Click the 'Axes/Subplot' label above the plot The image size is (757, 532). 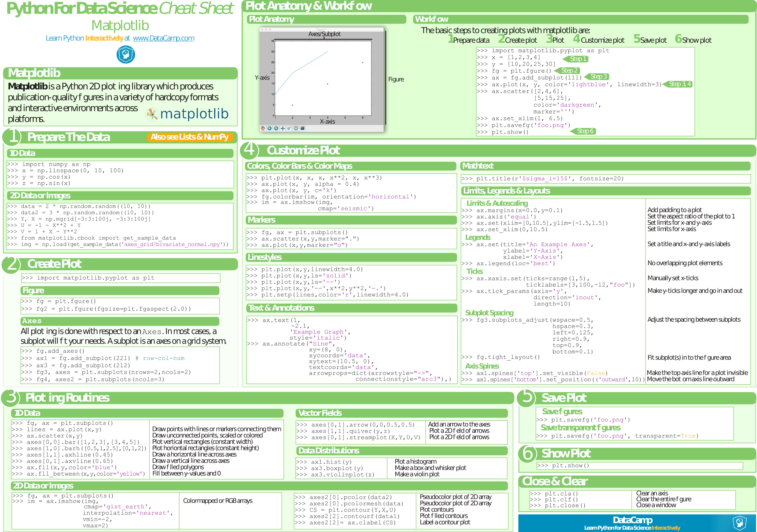point(325,34)
